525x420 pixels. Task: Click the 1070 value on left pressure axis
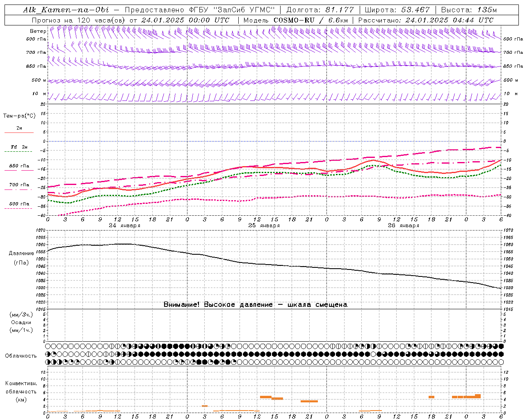tap(41, 231)
